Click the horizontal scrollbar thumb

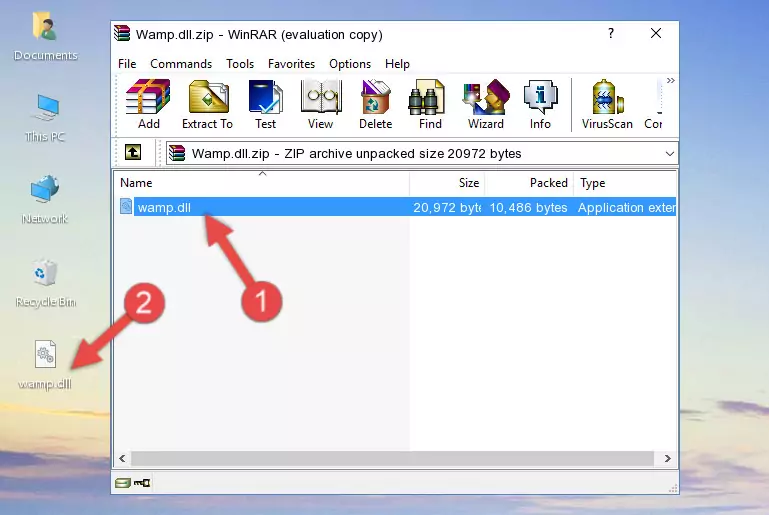tap(392, 459)
